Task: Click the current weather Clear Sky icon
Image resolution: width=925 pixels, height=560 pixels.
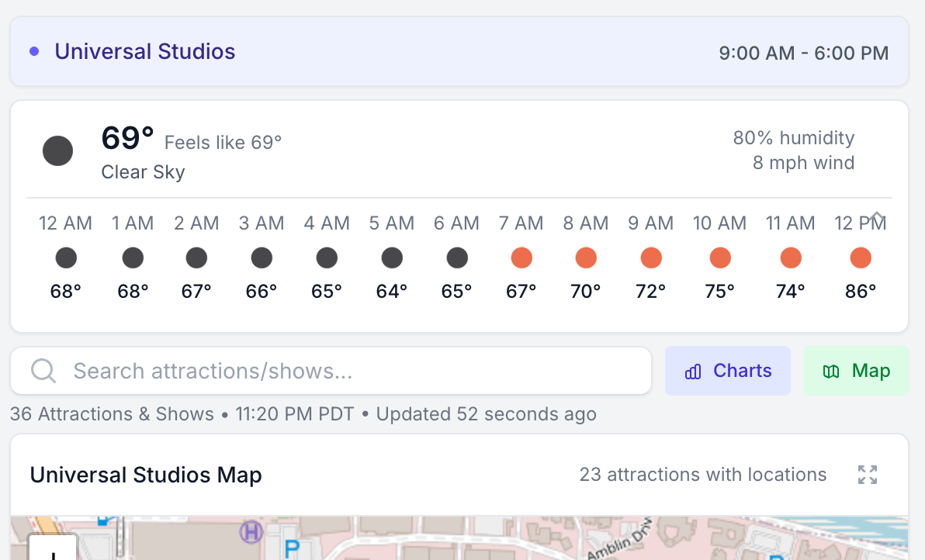Action: (57, 151)
